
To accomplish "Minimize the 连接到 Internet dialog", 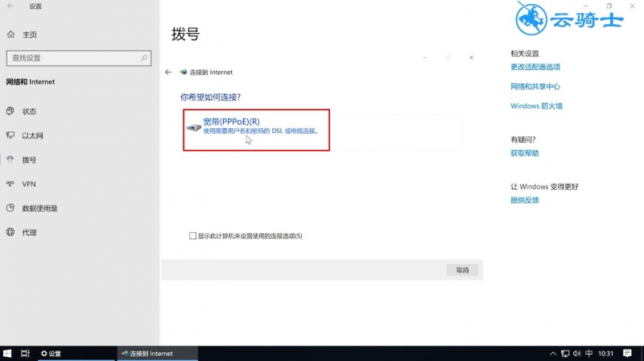I will pos(425,57).
